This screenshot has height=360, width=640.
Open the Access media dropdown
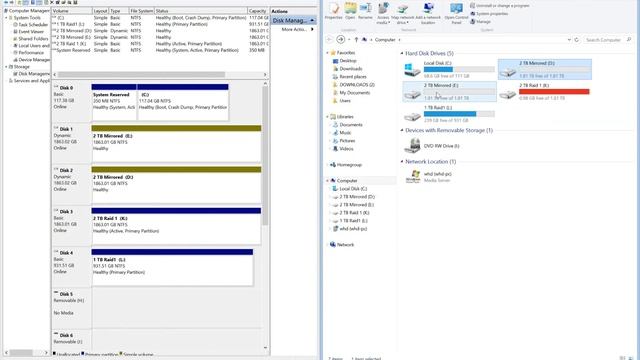click(383, 13)
